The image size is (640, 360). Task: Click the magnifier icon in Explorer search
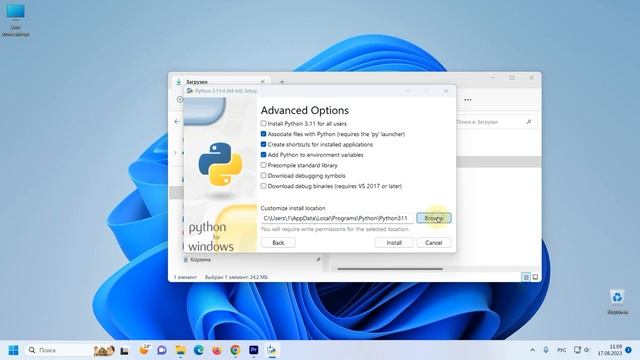(x=529, y=122)
